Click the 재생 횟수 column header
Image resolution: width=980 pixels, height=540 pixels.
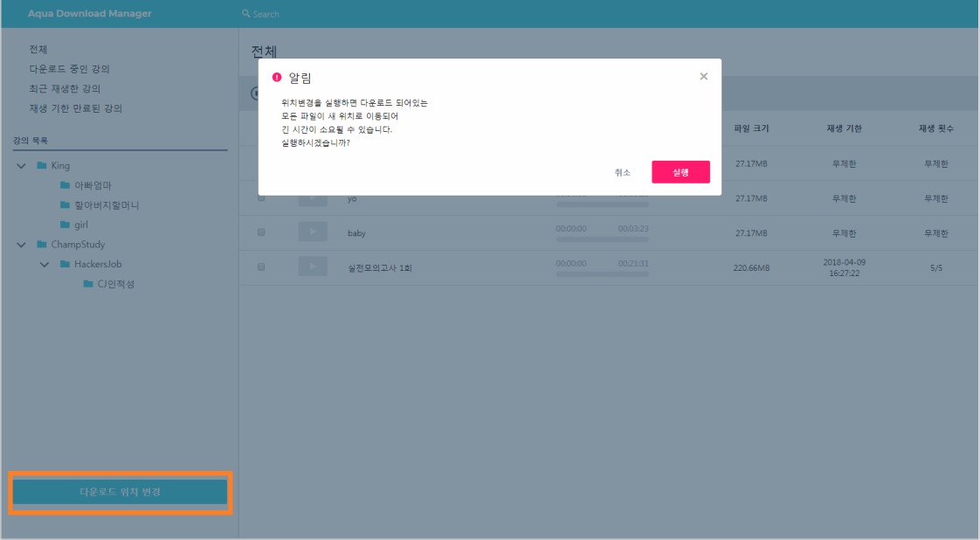click(936, 128)
